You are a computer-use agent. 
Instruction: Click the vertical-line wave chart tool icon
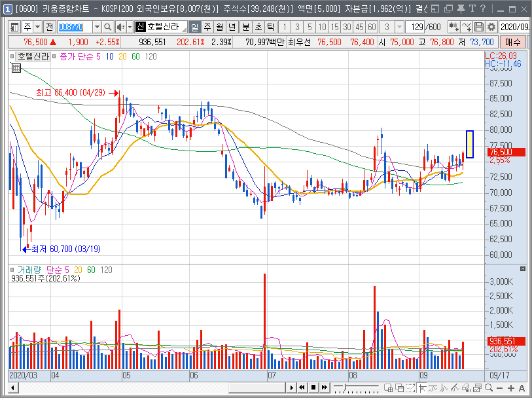[444, 388]
